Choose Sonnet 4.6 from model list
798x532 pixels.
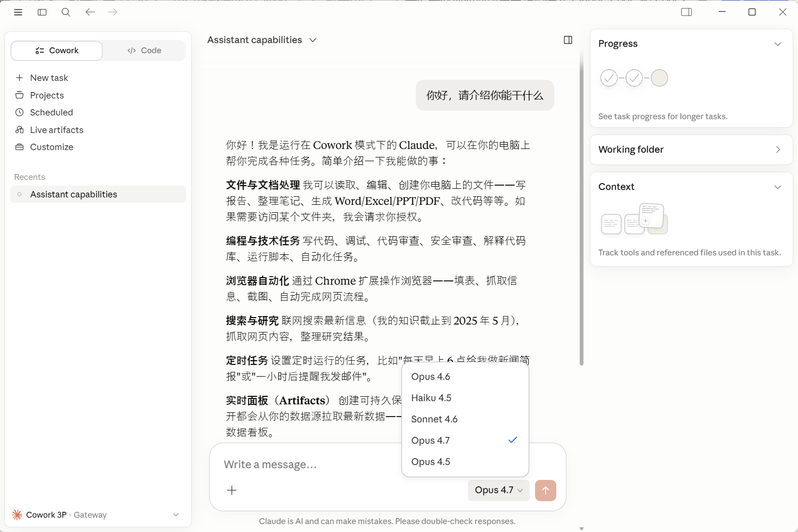[x=465, y=419]
